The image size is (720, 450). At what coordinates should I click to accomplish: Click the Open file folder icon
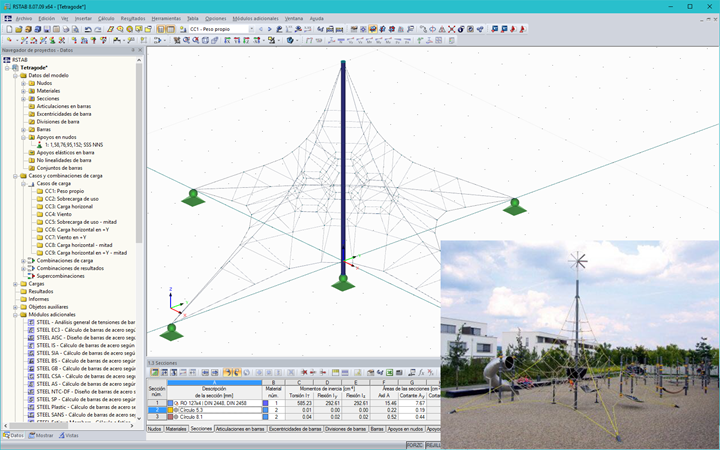tap(18, 29)
